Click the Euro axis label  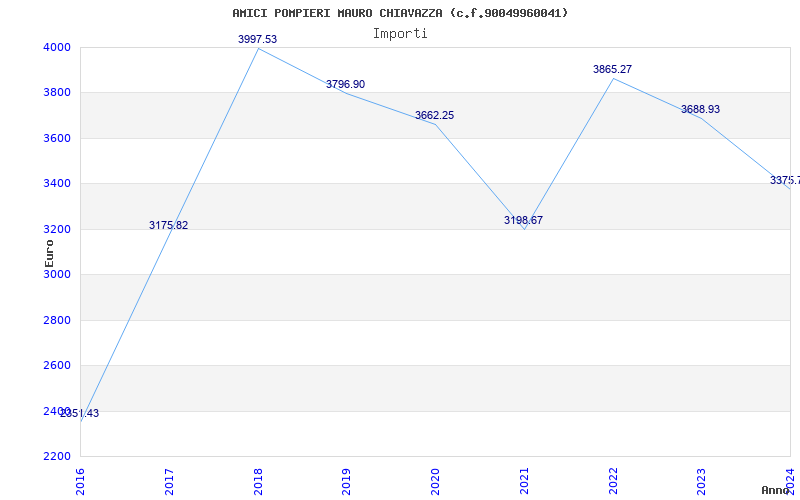point(49,254)
